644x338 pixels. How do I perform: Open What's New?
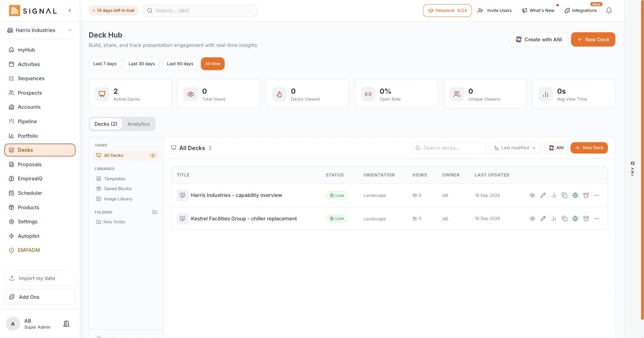(538, 10)
